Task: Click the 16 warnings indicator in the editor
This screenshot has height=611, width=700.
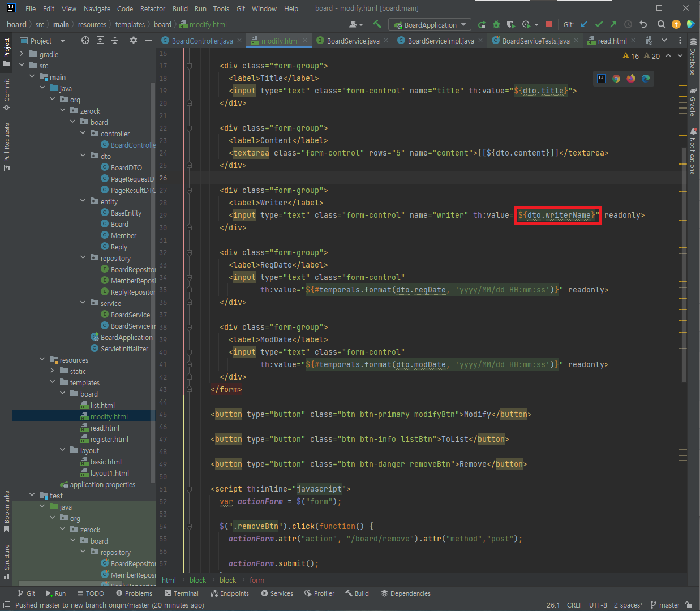Action: 630,56
